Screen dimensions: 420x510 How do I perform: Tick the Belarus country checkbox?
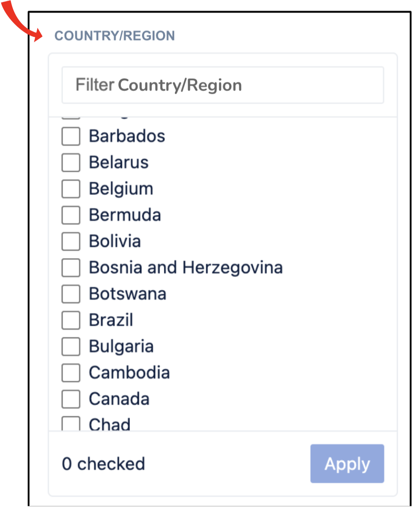point(71,162)
